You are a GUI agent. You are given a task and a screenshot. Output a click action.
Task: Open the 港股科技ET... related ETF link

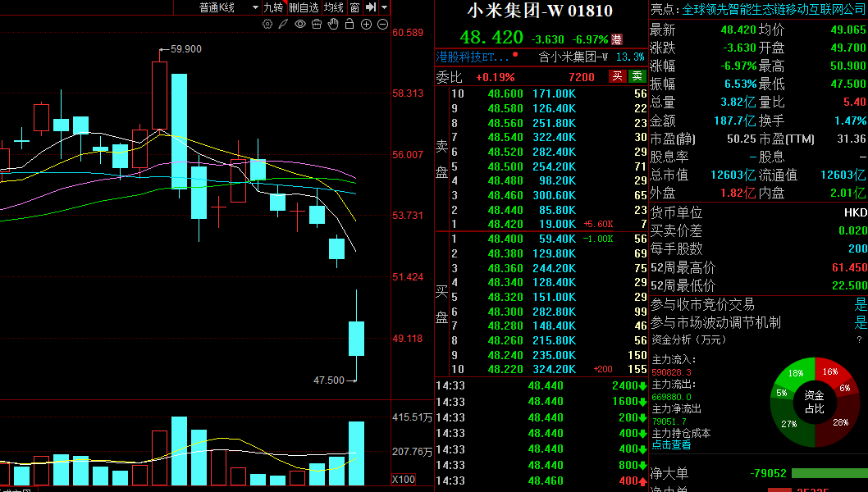tap(473, 57)
